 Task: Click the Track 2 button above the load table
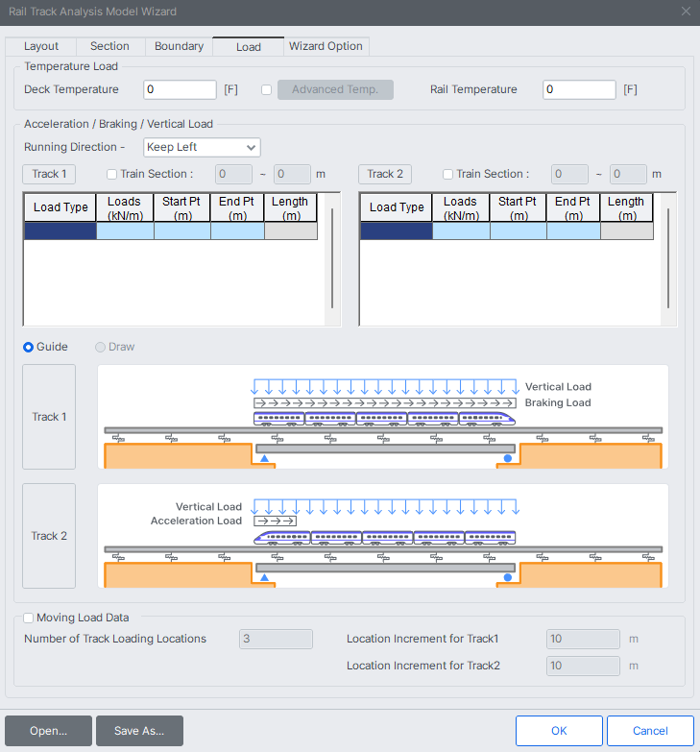pyautogui.click(x=385, y=174)
